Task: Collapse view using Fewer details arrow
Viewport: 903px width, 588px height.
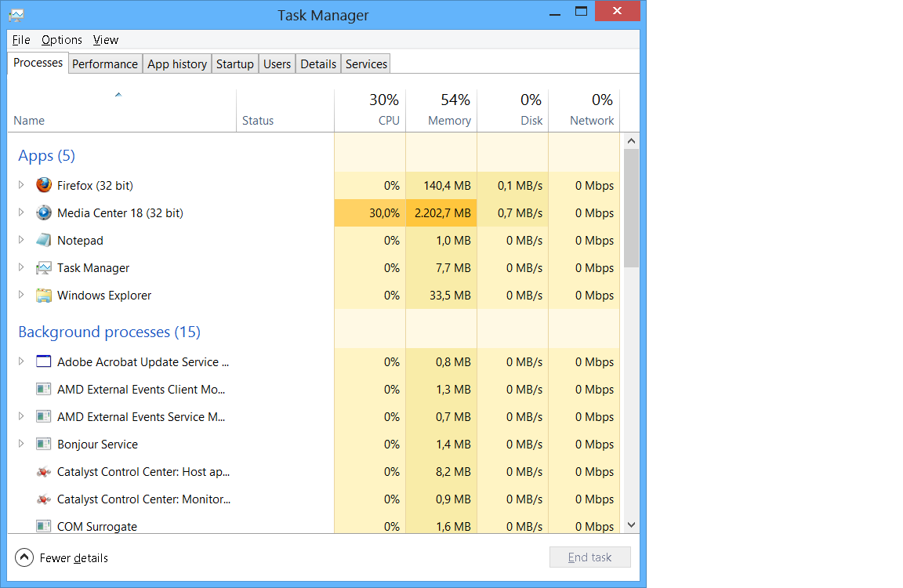Action: pyautogui.click(x=25, y=558)
